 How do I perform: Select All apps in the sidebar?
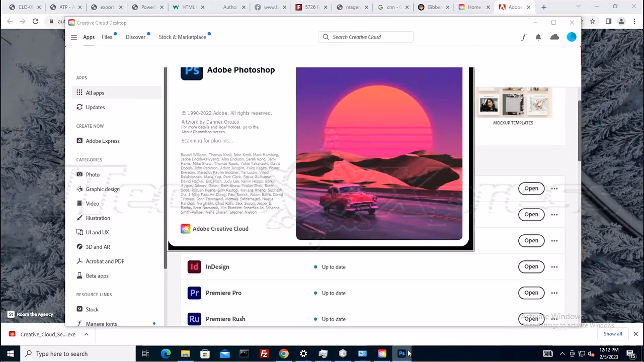[95, 93]
